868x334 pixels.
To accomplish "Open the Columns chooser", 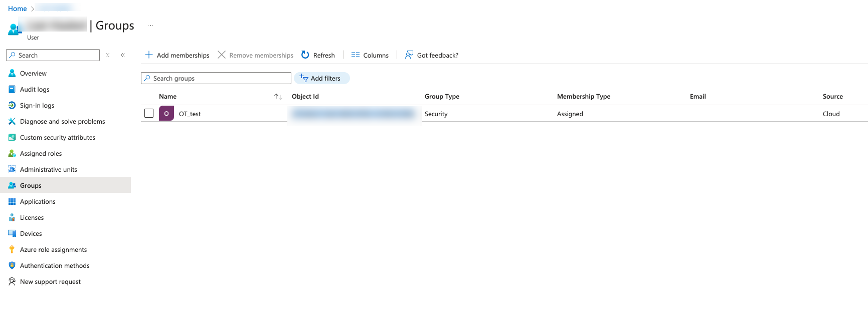I will 370,55.
